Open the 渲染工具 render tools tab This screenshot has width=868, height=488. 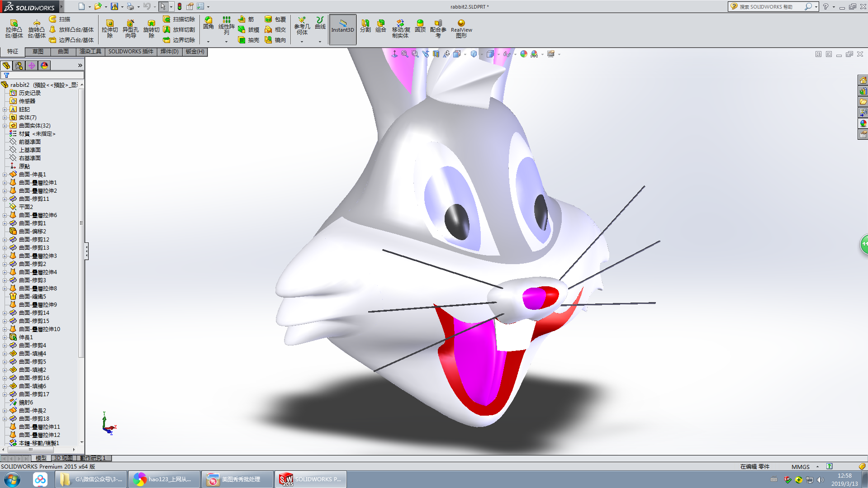coord(90,52)
